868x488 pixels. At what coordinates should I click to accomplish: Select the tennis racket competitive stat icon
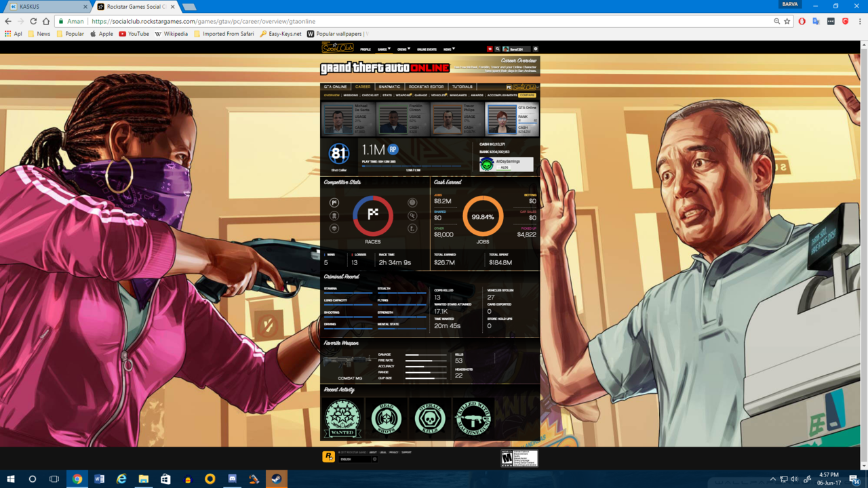click(412, 216)
